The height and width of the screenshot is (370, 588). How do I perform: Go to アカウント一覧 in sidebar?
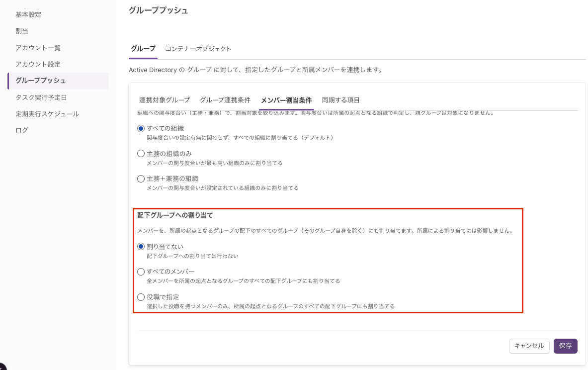[x=38, y=48]
